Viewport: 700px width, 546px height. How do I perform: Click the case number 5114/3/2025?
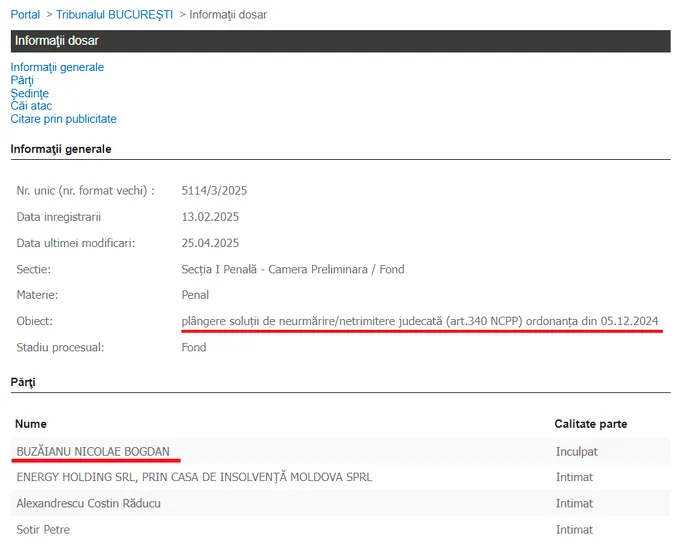(x=214, y=190)
